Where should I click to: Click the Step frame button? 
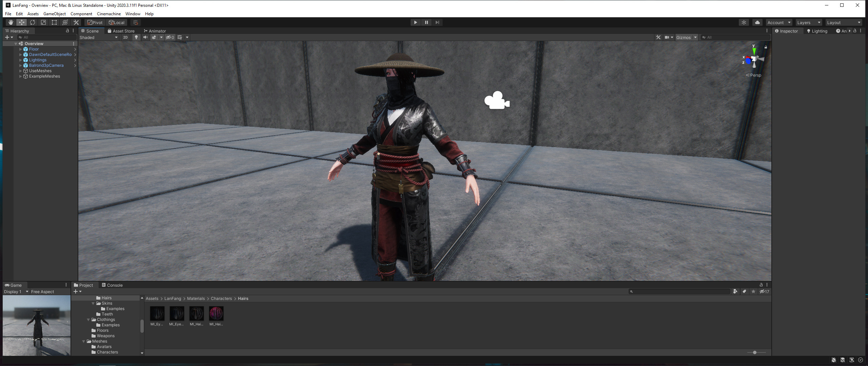click(437, 22)
